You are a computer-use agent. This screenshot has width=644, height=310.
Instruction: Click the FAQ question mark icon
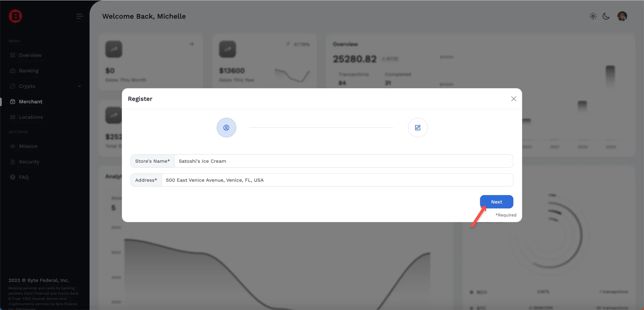tap(13, 177)
